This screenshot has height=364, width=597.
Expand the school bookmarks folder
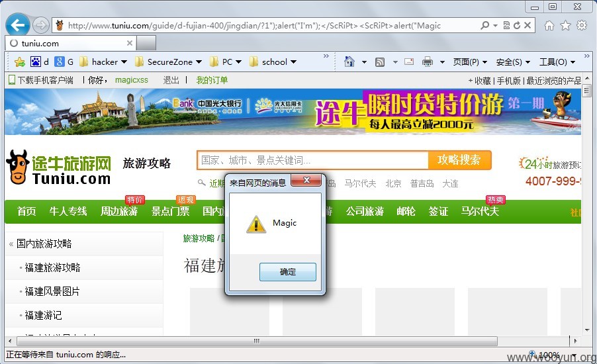[273, 62]
